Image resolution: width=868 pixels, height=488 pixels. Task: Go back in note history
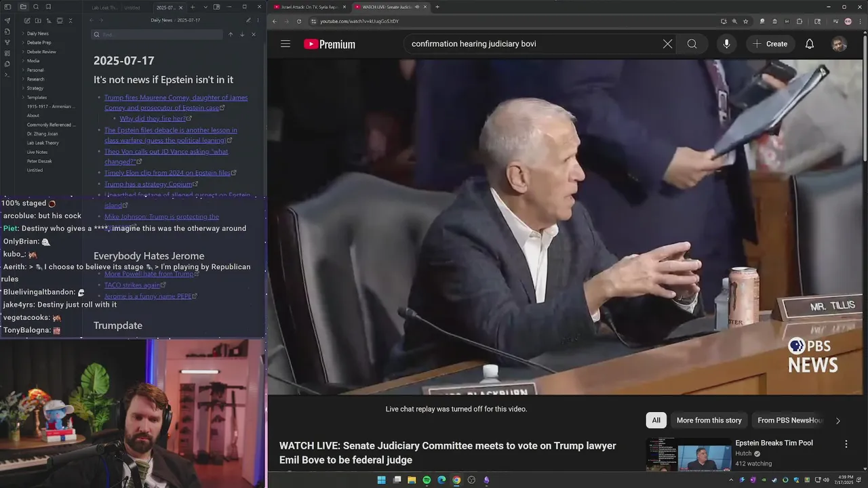point(92,20)
